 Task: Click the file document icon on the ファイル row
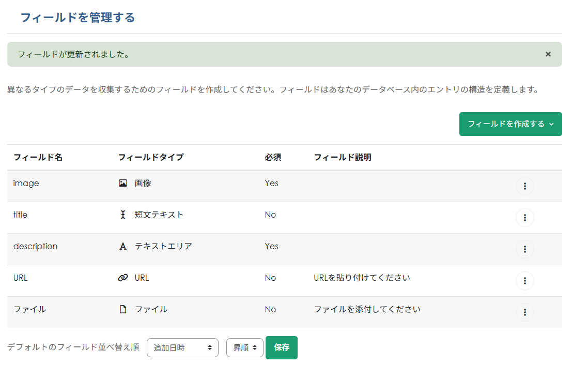pyautogui.click(x=122, y=309)
